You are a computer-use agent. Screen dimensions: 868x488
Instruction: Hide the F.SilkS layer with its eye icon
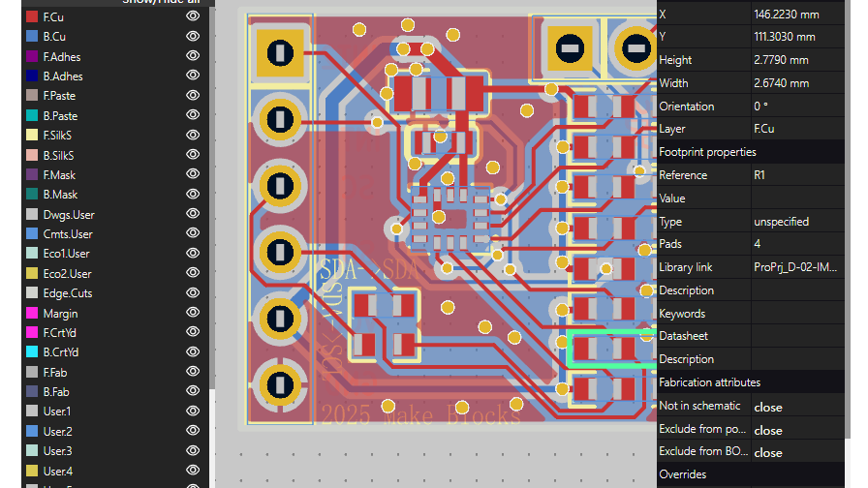pos(193,135)
